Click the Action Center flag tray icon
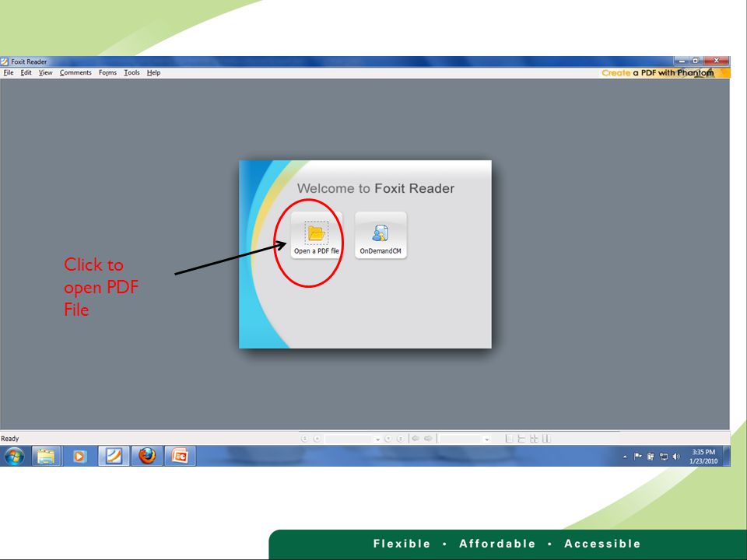The image size is (747, 560). [637, 457]
